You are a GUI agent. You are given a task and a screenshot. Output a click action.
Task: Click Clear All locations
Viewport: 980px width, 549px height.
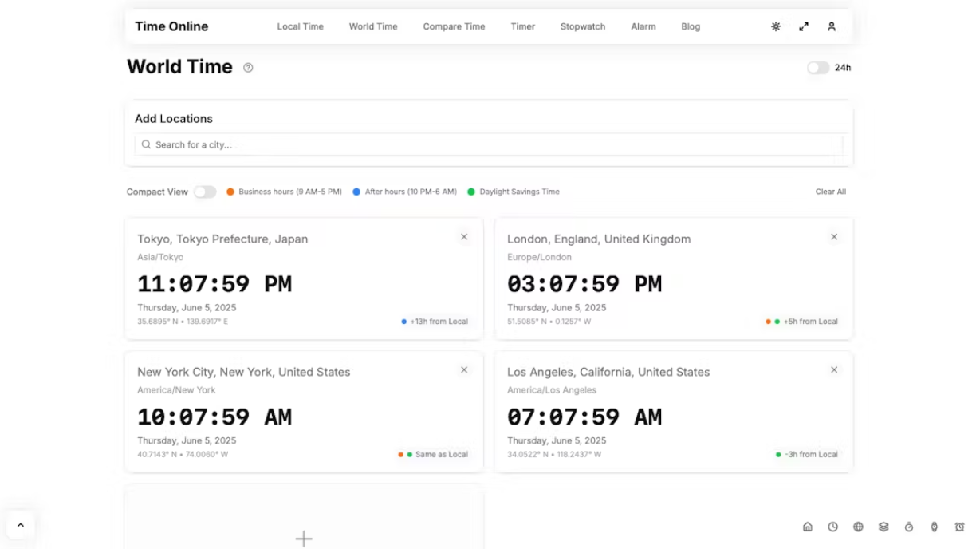click(x=831, y=192)
